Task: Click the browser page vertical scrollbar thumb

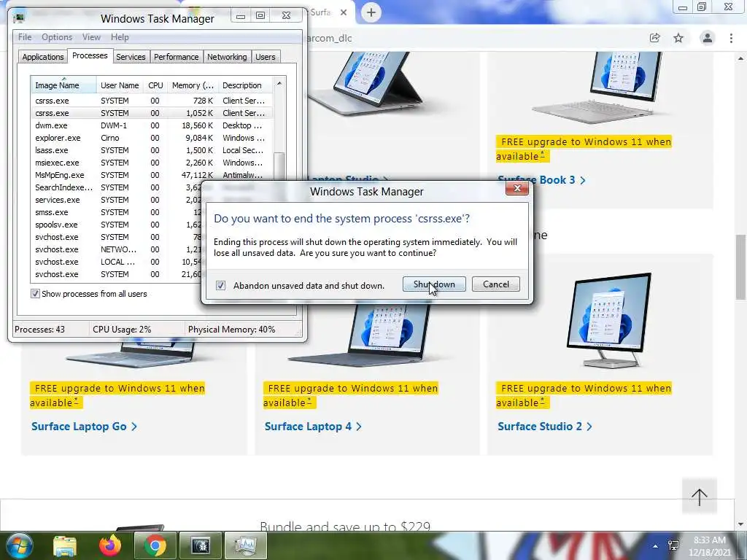Action: pos(740,267)
